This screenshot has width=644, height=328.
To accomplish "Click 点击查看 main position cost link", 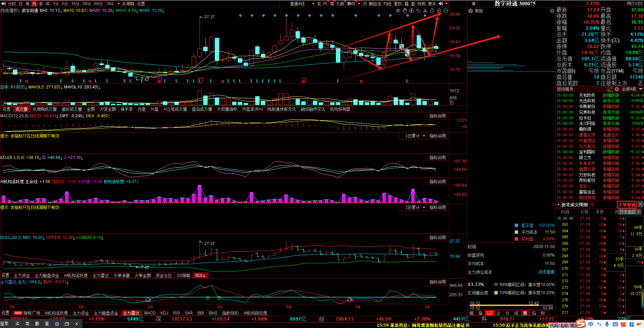I will tap(546, 272).
